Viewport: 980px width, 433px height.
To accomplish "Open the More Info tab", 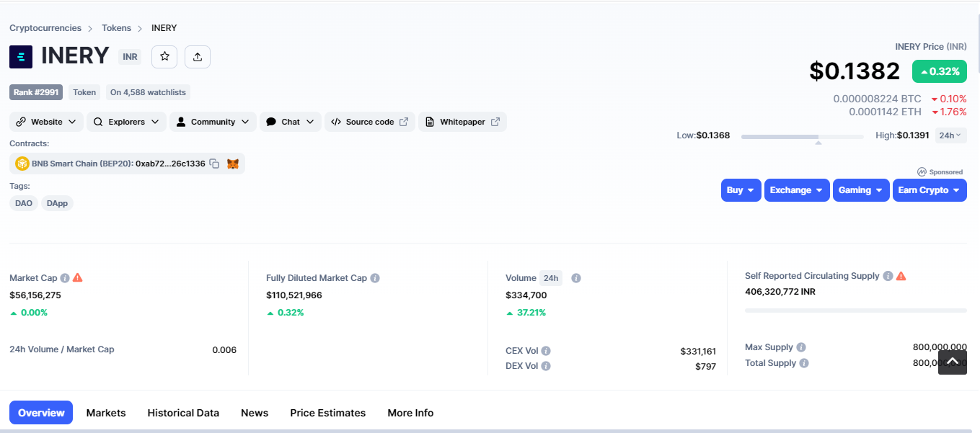I will [410, 413].
